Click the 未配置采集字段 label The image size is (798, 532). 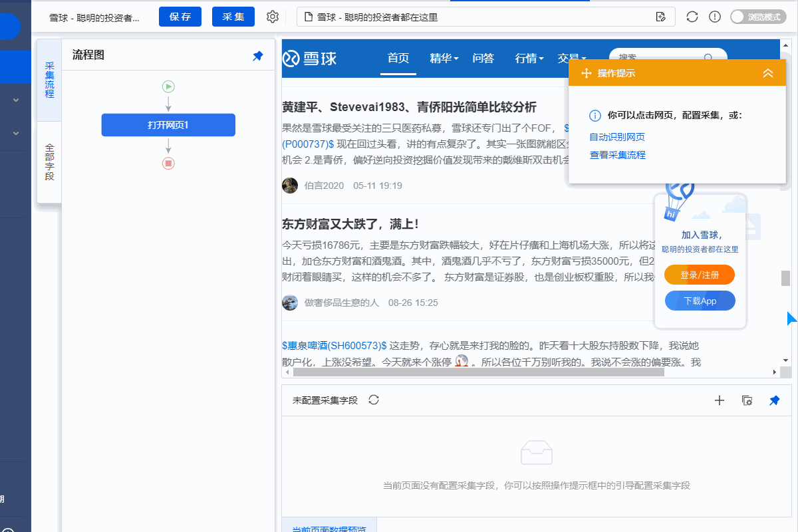point(325,400)
